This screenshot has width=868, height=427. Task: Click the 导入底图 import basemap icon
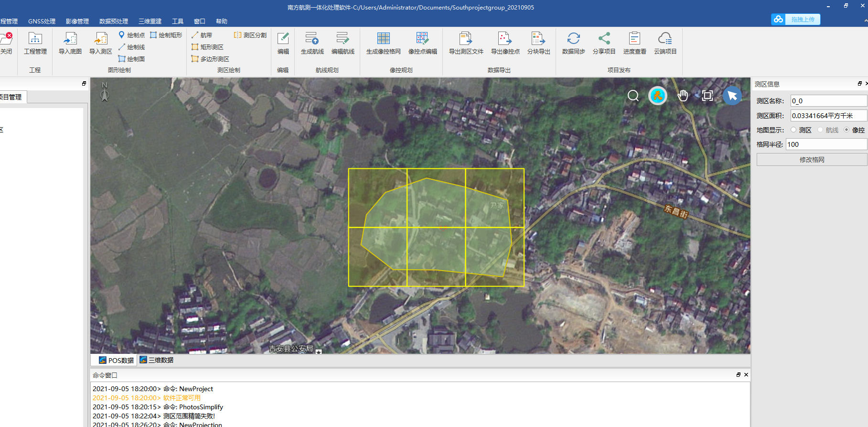click(x=70, y=39)
